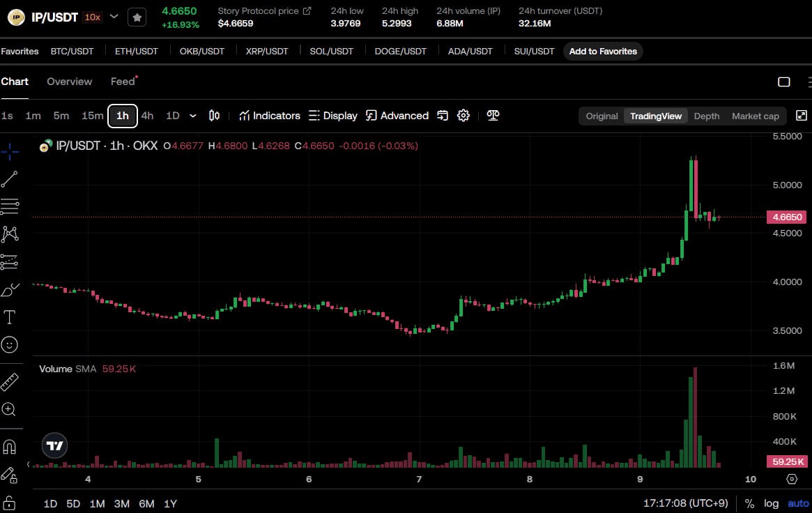Open ADA/USDT favorite pair
This screenshot has width=812, height=513.
tap(470, 52)
